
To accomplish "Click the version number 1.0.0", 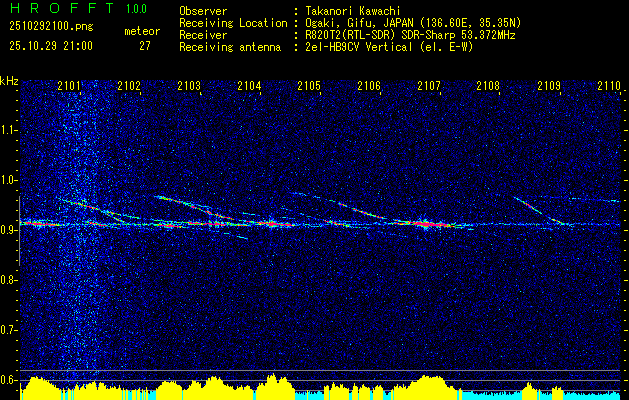I will coord(136,8).
